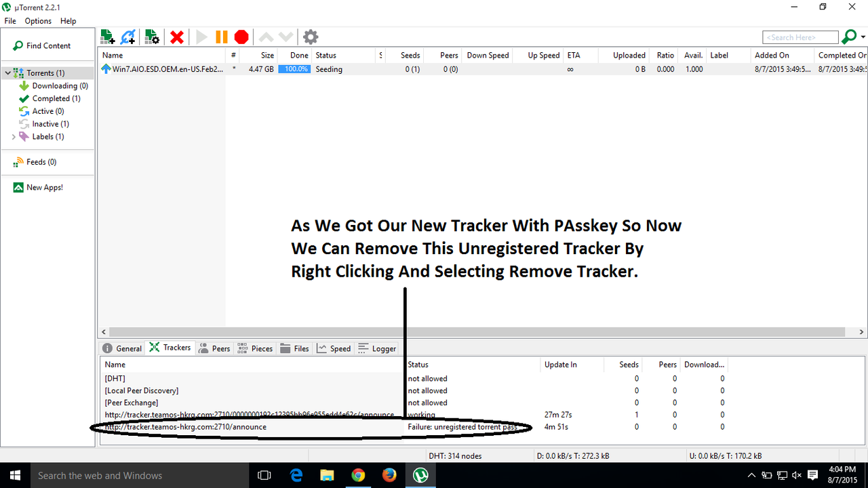Sort by Down Speed column header
Image resolution: width=868 pixels, height=488 pixels.
[486, 56]
